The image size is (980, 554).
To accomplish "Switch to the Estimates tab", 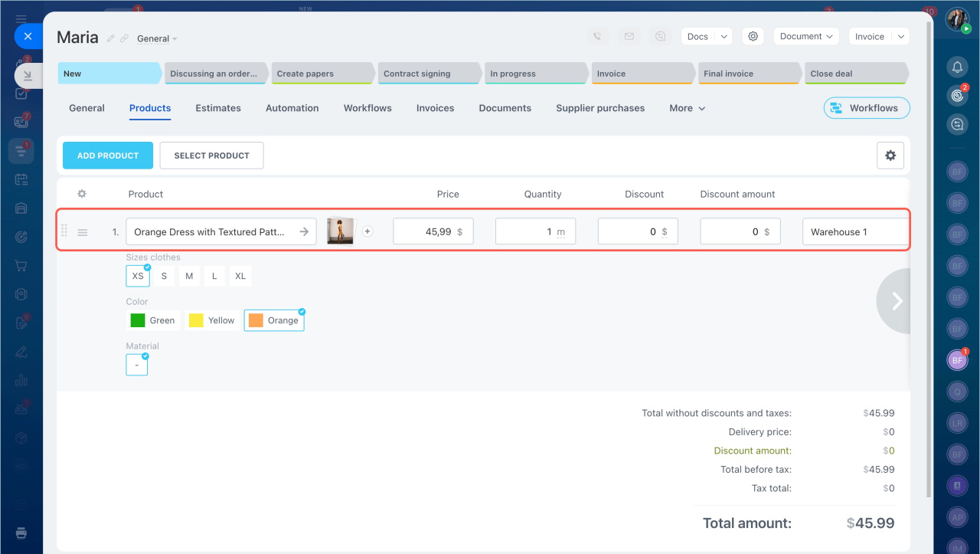I will point(218,108).
